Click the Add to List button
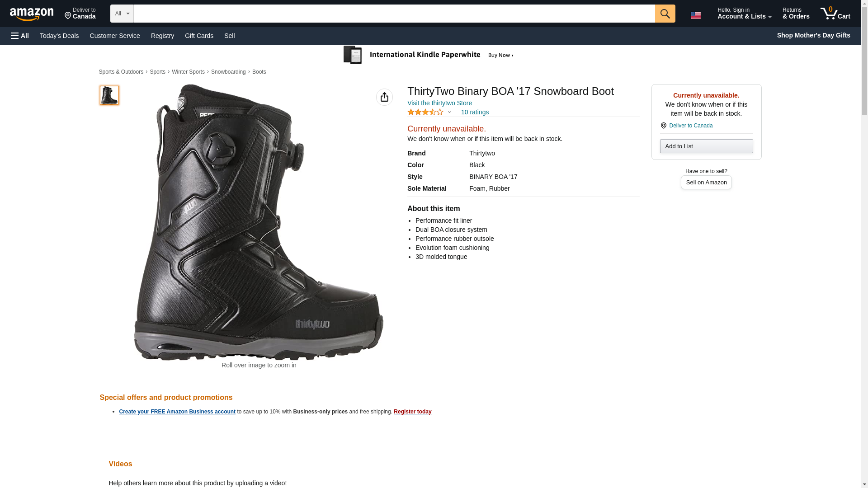 (x=706, y=146)
